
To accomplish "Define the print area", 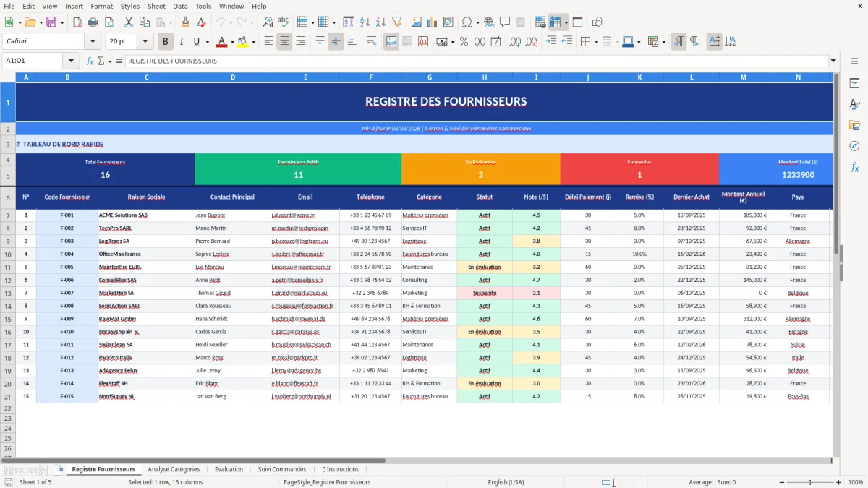I will tap(540, 22).
